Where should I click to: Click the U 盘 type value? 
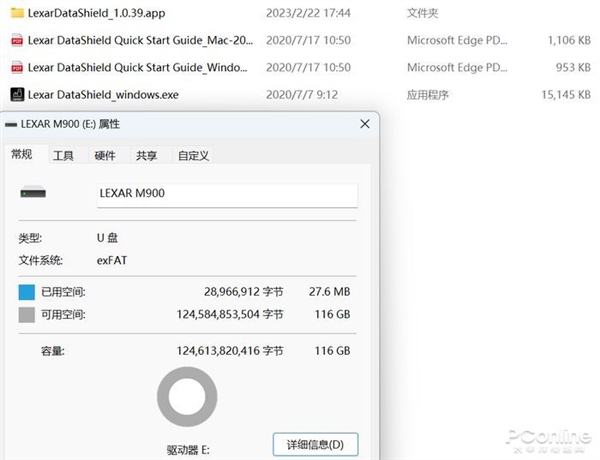pos(107,238)
